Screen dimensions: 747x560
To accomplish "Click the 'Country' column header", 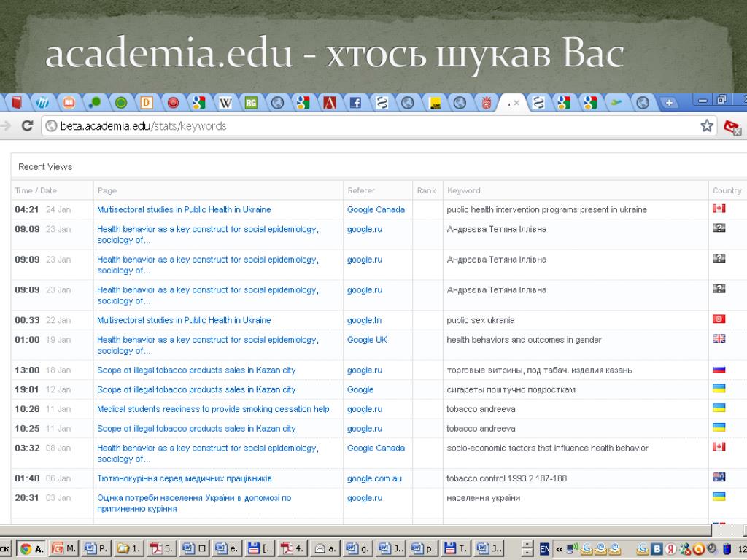I will (x=727, y=190).
